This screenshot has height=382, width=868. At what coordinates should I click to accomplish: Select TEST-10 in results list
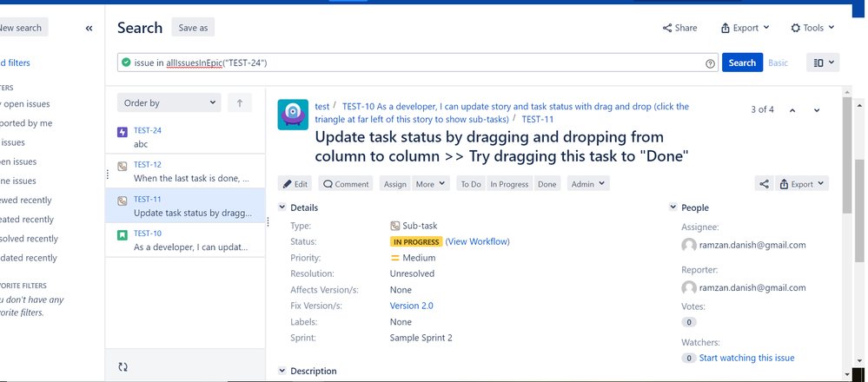[x=185, y=240]
